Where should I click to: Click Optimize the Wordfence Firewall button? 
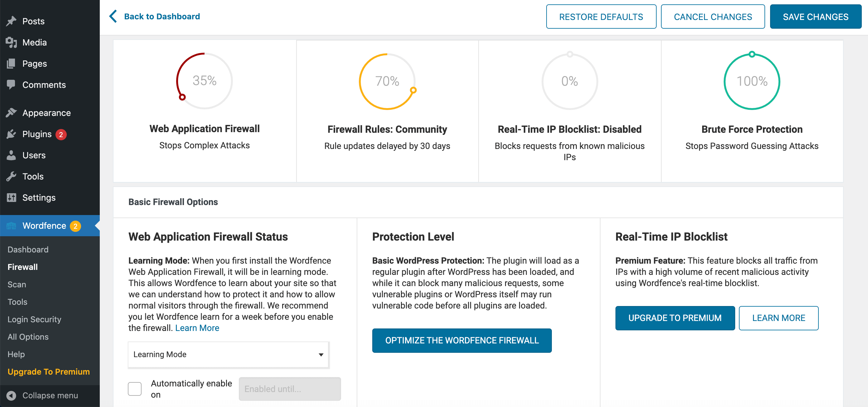pos(462,340)
